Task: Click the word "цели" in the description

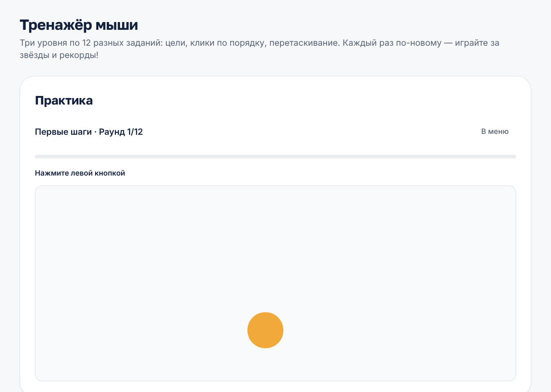Action: (x=176, y=43)
